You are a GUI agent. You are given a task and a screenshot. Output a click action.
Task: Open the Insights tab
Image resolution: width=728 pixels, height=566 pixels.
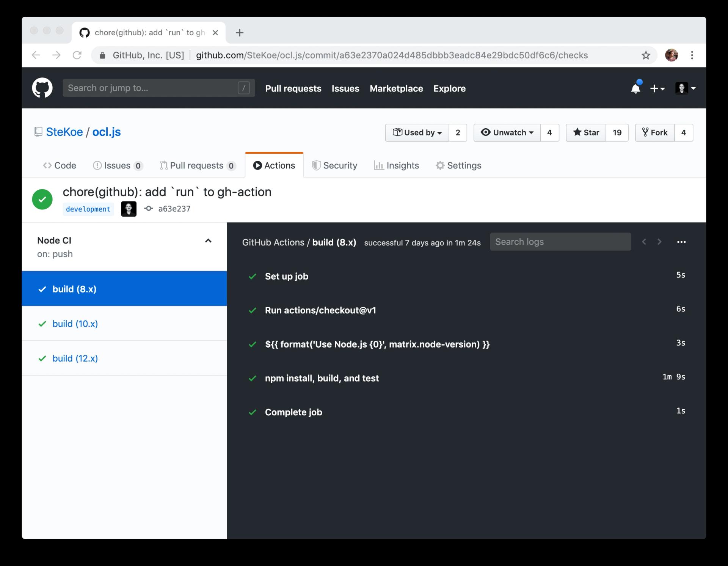pyautogui.click(x=397, y=165)
